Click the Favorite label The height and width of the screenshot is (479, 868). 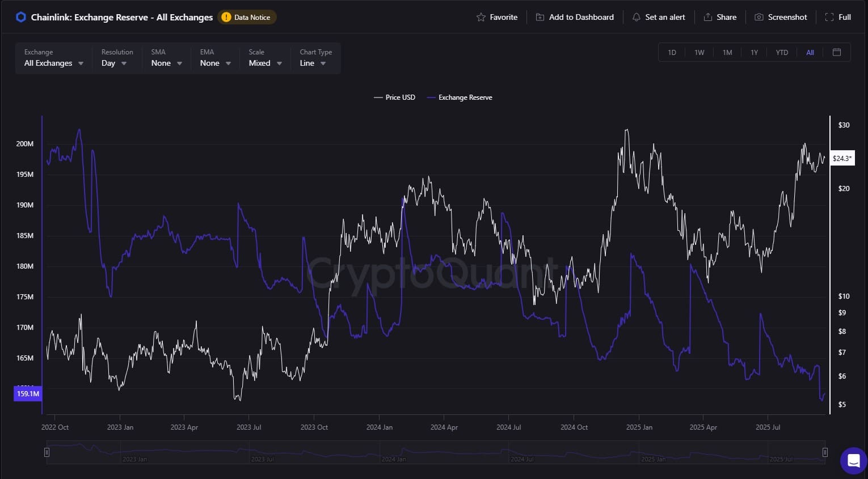[x=504, y=17]
